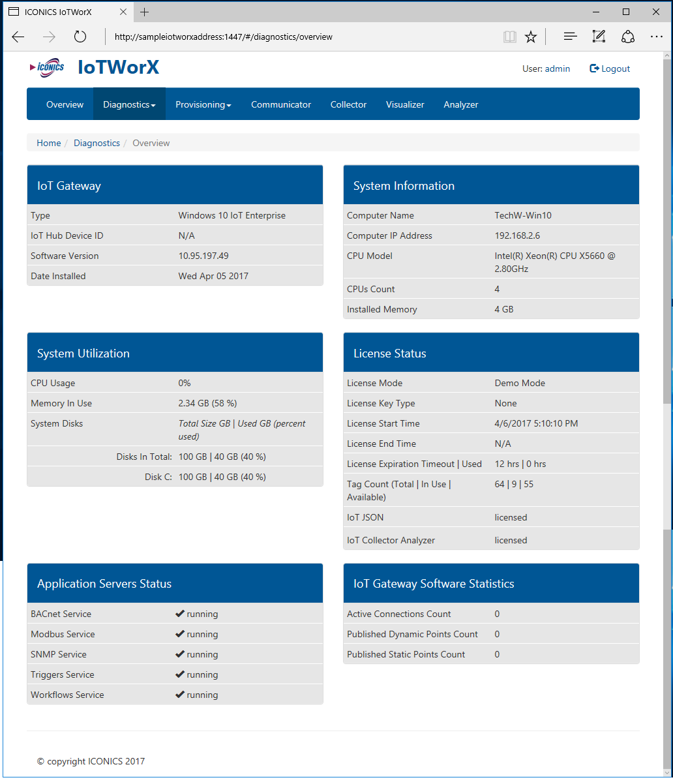Click the License Status panel header

tap(491, 353)
